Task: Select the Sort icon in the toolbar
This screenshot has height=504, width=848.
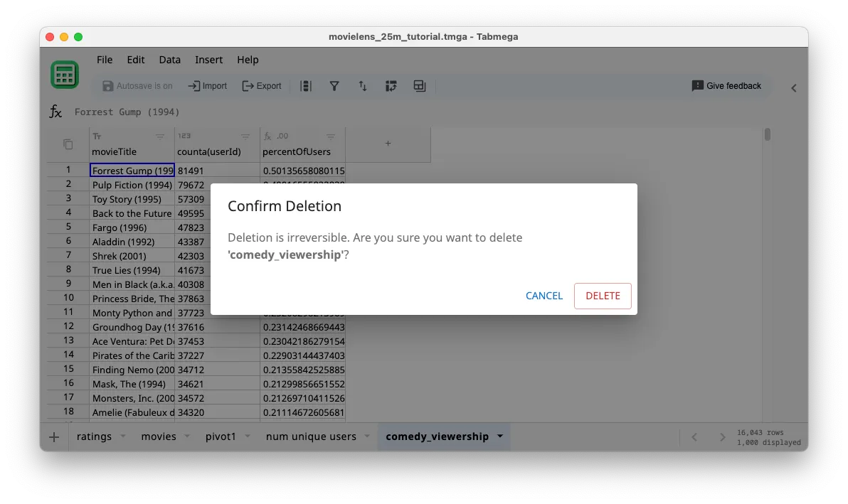Action: coord(363,85)
